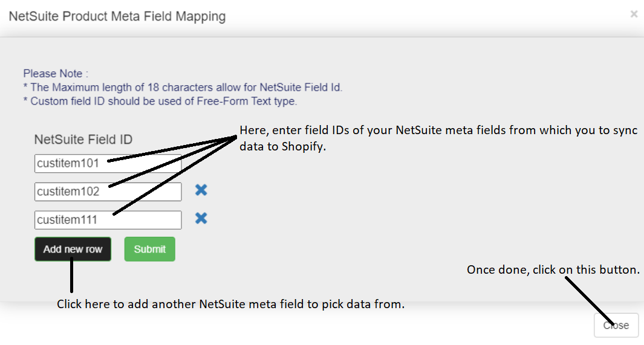The height and width of the screenshot is (345, 644).
Task: Click the 'Click here to add another' annotation
Action: click(x=230, y=304)
